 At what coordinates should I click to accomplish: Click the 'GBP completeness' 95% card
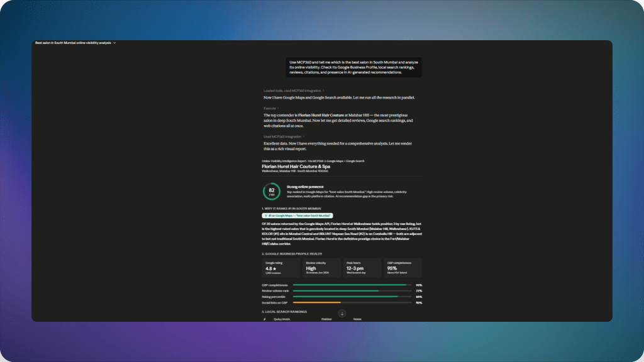403,268
